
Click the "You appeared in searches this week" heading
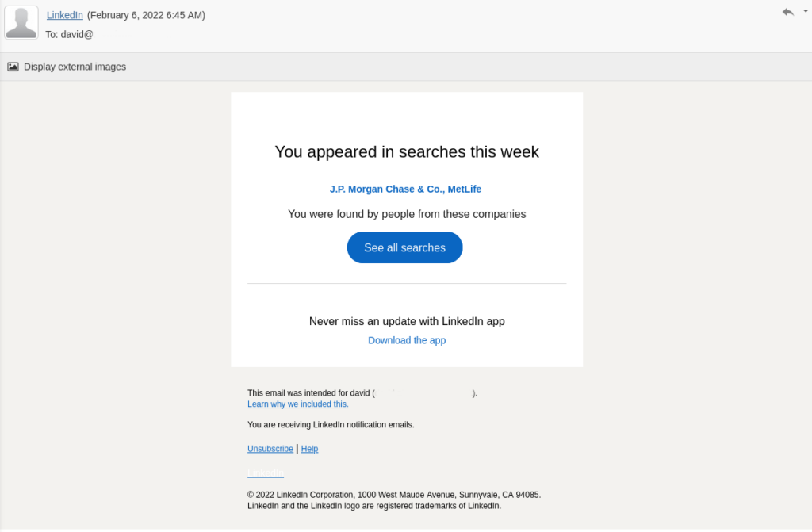click(x=407, y=151)
